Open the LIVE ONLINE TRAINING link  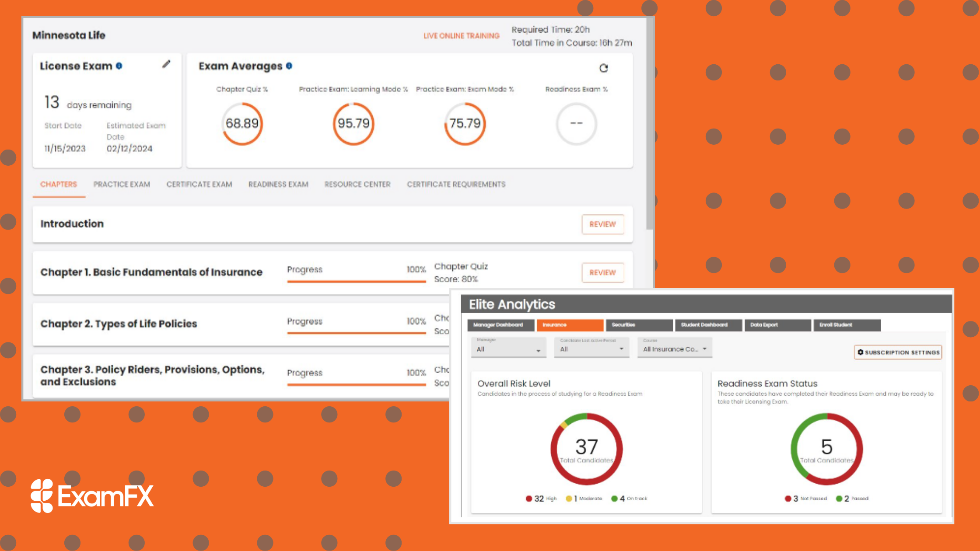461,35
